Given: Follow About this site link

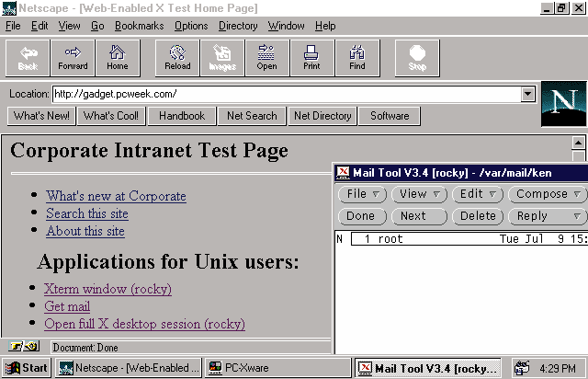Looking at the screenshot, I should (x=85, y=231).
